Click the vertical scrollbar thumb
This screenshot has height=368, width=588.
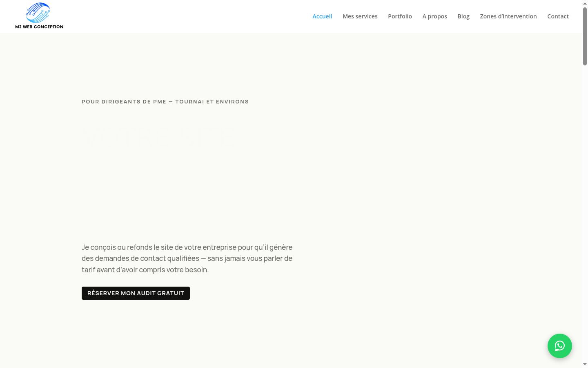(585, 36)
